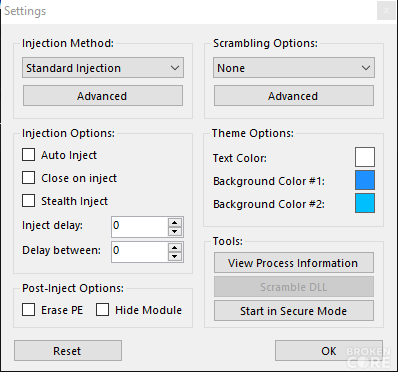Open View Process Information

[x=294, y=263]
